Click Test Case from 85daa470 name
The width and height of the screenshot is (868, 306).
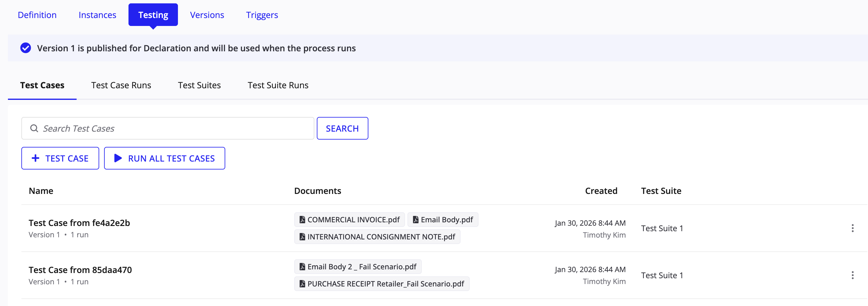click(80, 270)
